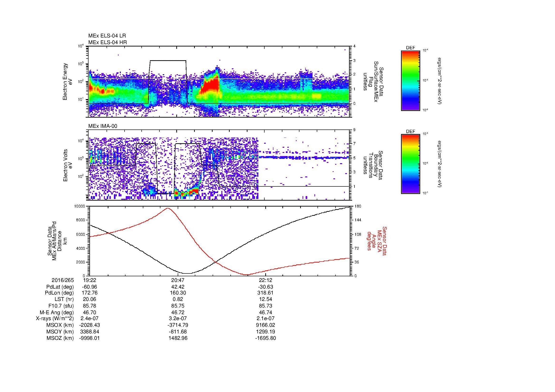This screenshot has width=555, height=392.
Task: Click the 'M-E Ang (deg)' row label
Action: [57, 313]
